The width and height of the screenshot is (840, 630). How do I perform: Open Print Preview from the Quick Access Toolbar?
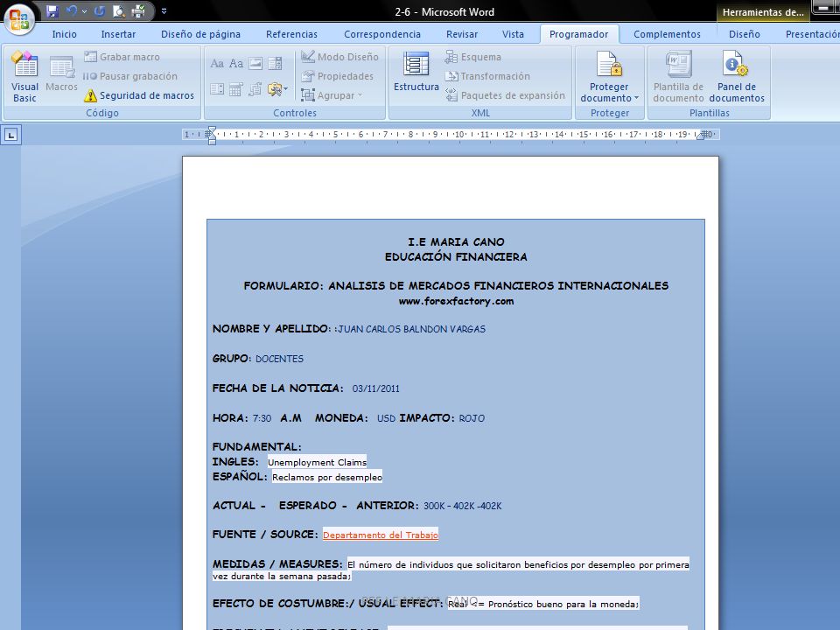pos(119,10)
